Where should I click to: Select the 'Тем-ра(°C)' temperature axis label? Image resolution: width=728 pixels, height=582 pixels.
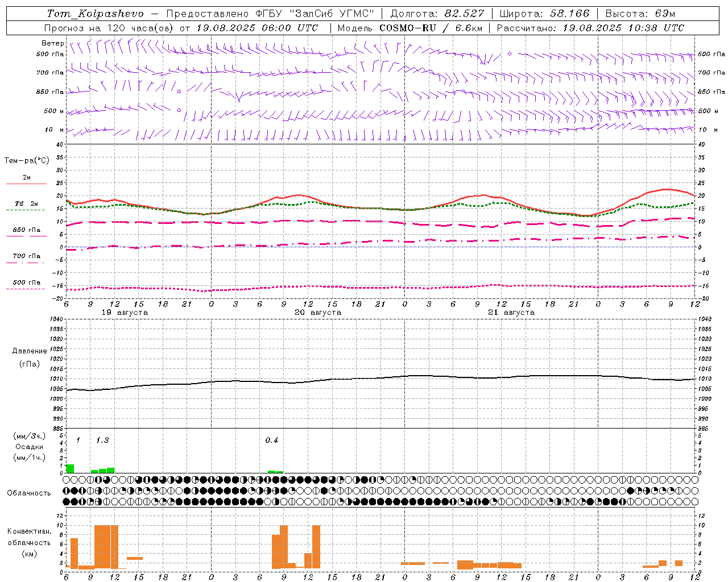pos(27,161)
